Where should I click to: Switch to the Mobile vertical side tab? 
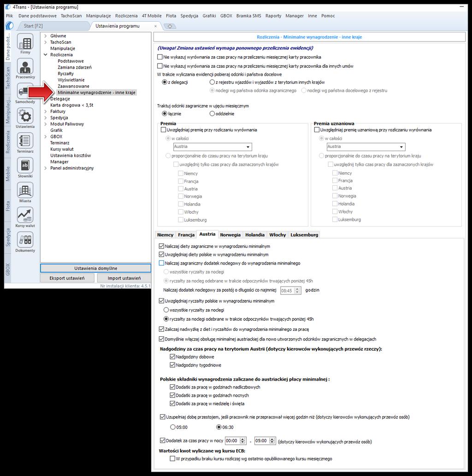(8, 174)
